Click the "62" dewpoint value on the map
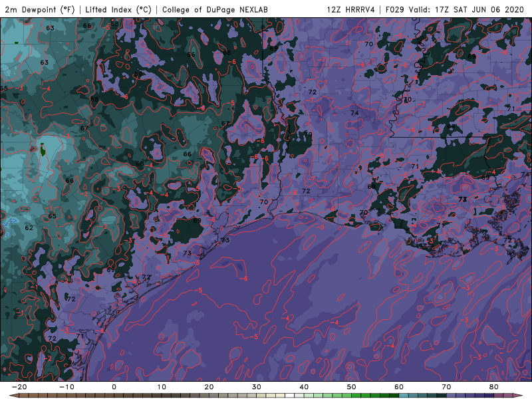 coord(29,227)
